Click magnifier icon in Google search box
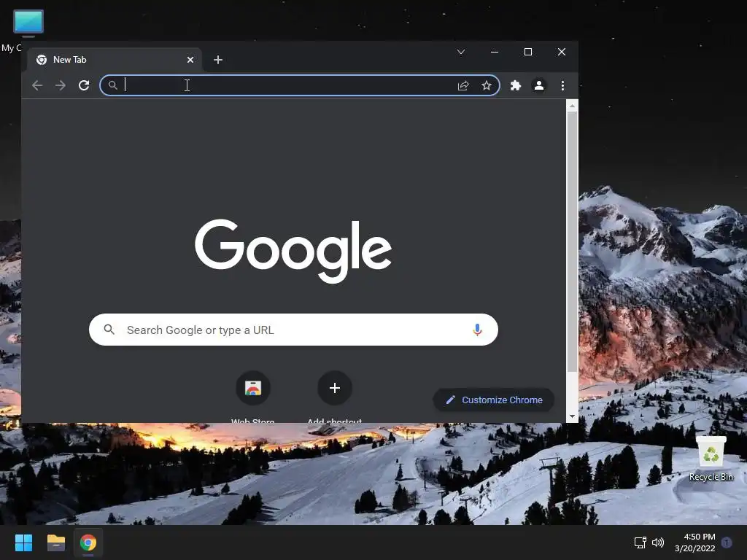The height and width of the screenshot is (560, 747). click(x=109, y=330)
